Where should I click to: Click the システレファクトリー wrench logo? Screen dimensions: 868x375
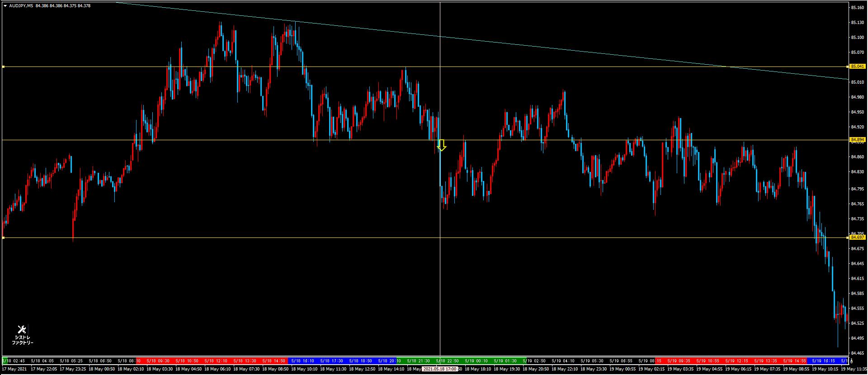[22, 335]
